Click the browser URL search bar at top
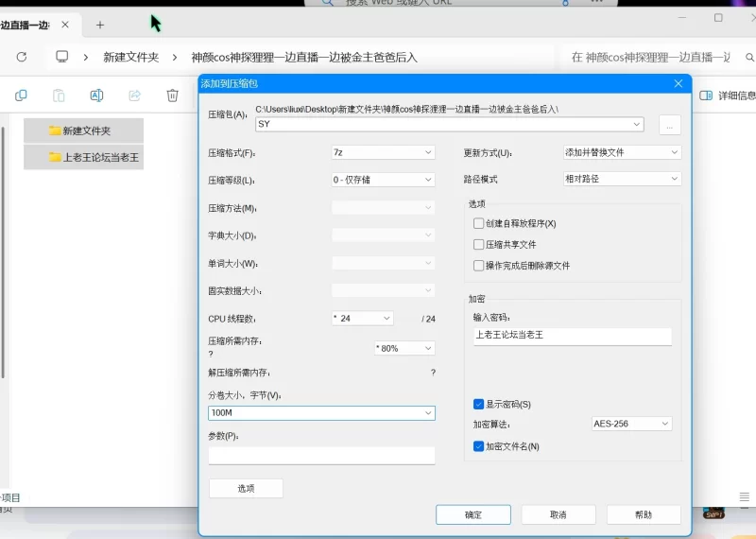The image size is (756, 539). (460, 3)
